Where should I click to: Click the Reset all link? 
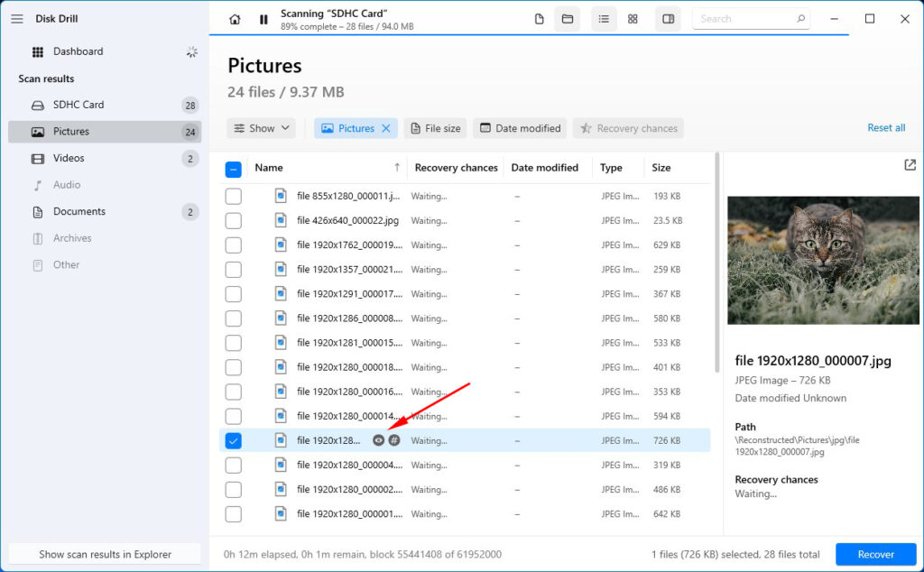coord(885,128)
